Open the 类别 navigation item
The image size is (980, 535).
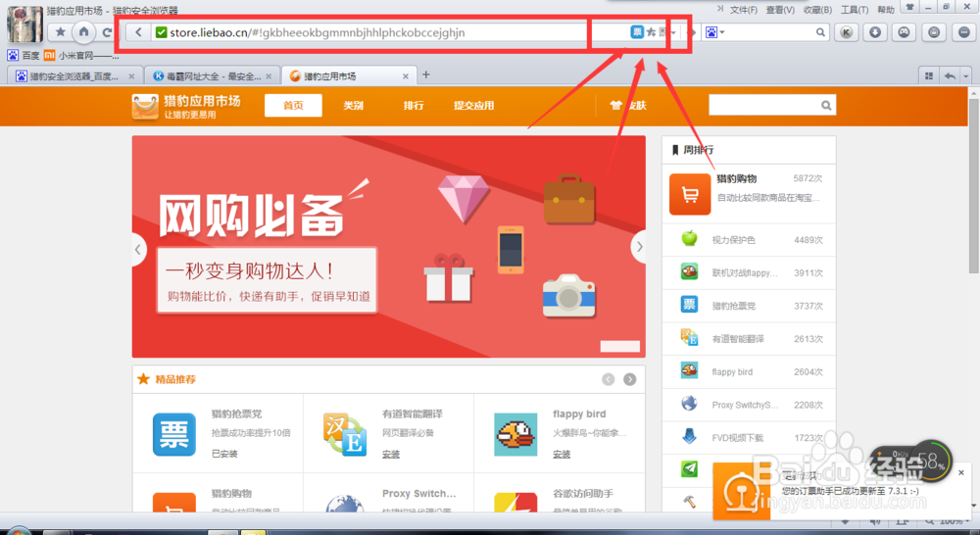coord(353,105)
